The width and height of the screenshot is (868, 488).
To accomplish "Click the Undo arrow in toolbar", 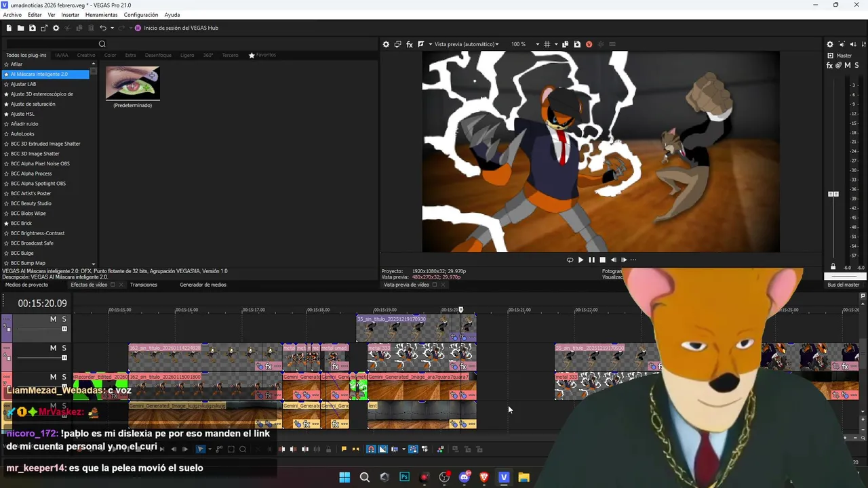I will pyautogui.click(x=103, y=28).
